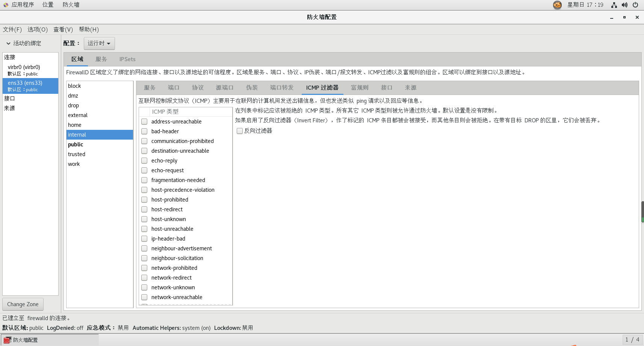Image resolution: width=644 pixels, height=346 pixels.
Task: Click the 来源 entry in bindings list
Action: [30, 108]
